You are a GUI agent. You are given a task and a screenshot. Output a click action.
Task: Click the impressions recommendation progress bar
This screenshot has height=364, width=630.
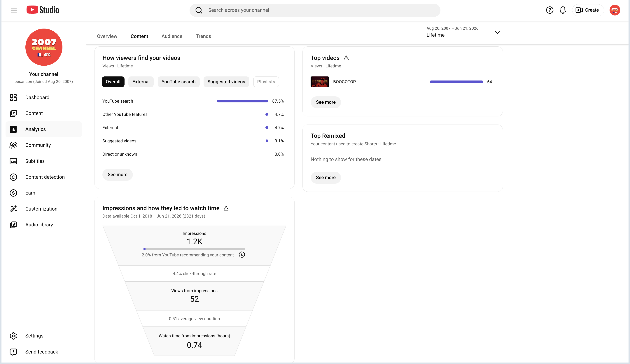click(194, 249)
